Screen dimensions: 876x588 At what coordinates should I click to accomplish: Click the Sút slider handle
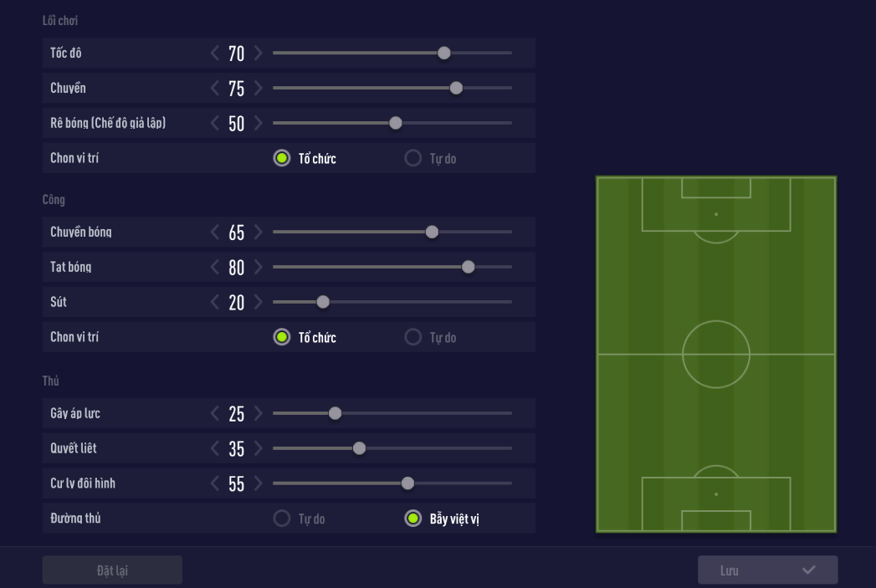pyautogui.click(x=323, y=302)
